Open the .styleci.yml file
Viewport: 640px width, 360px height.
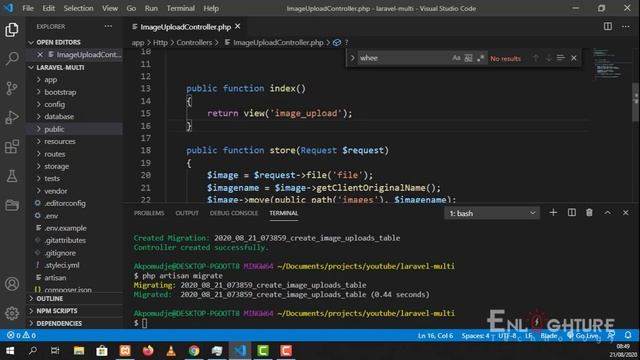[62, 265]
